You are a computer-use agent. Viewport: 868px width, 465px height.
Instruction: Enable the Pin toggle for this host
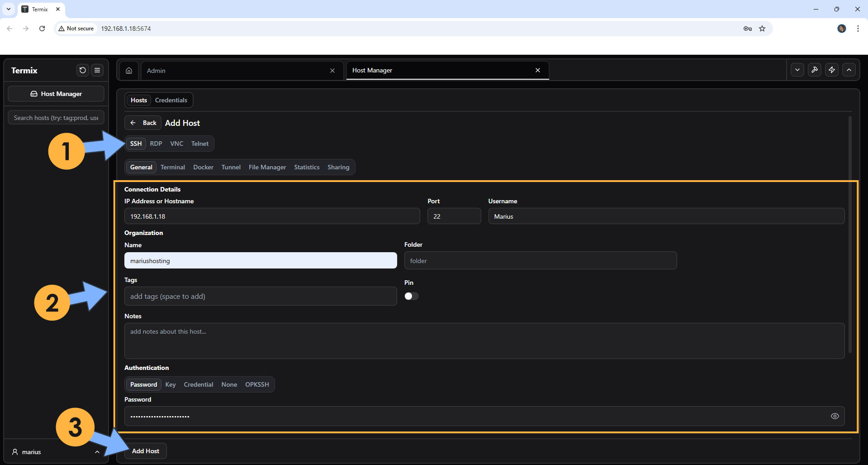coord(411,296)
